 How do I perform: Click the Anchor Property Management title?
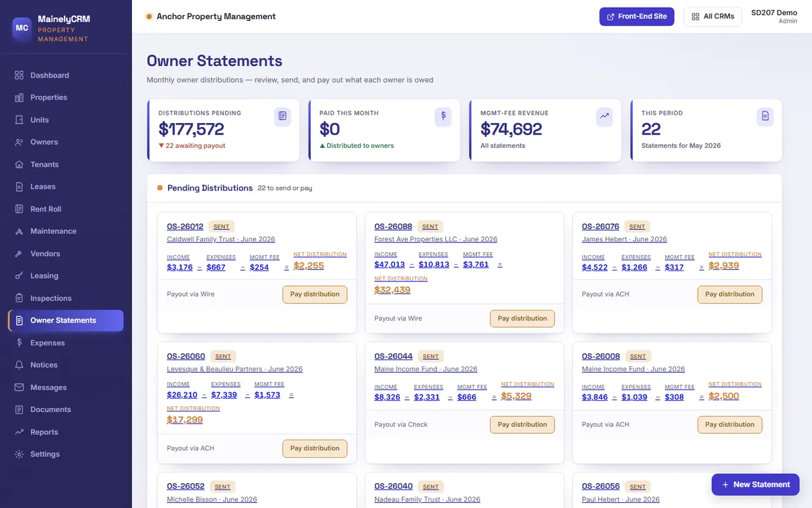pos(216,17)
